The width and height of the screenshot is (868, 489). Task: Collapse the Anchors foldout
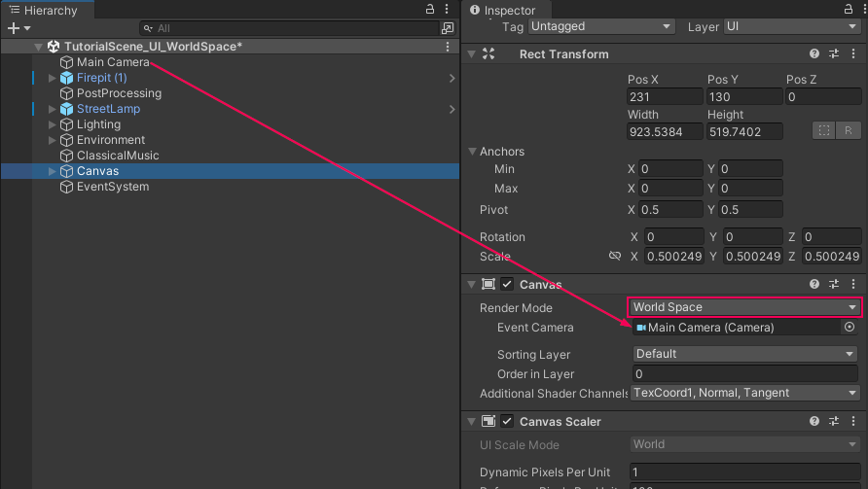point(472,152)
